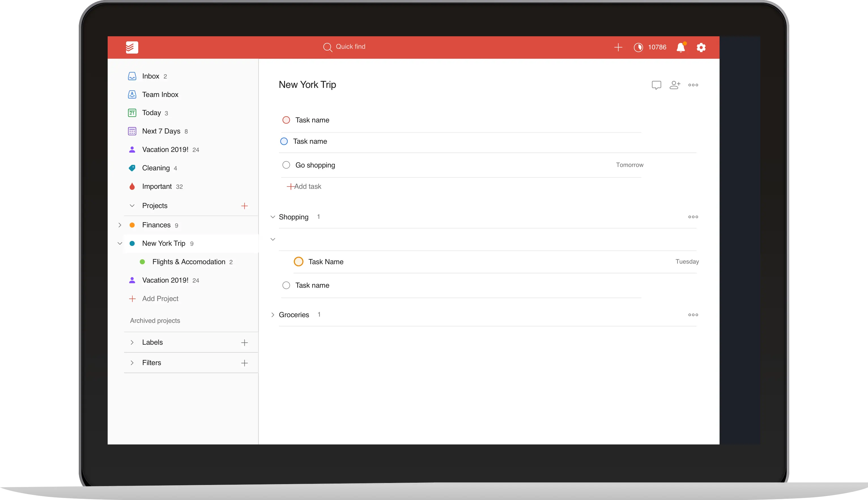Click share project person icon
The height and width of the screenshot is (500, 868).
tap(675, 85)
